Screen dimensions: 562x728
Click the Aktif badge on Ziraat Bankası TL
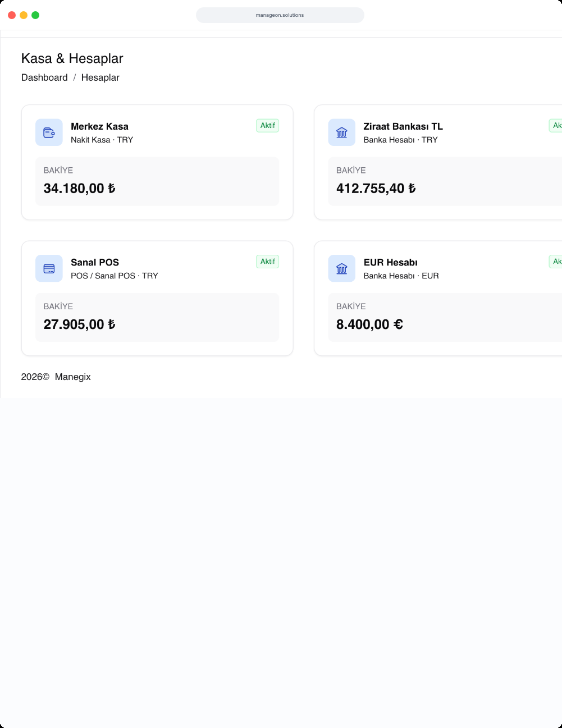[x=555, y=126]
